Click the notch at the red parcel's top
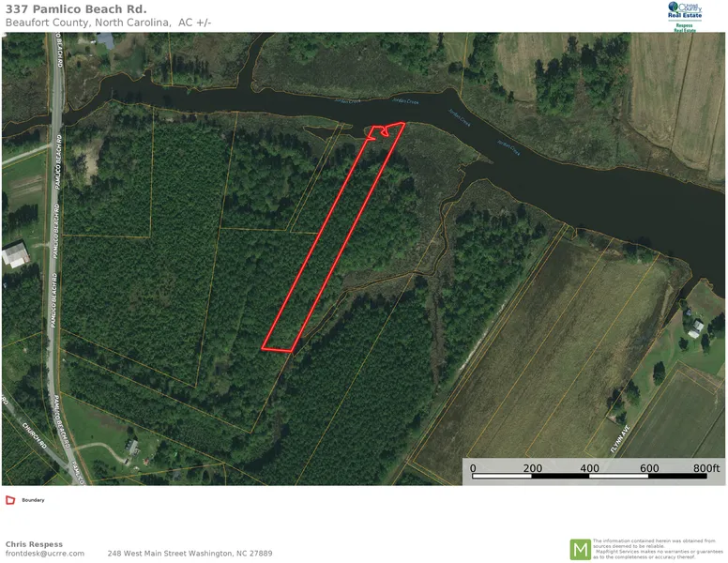 [x=384, y=131]
